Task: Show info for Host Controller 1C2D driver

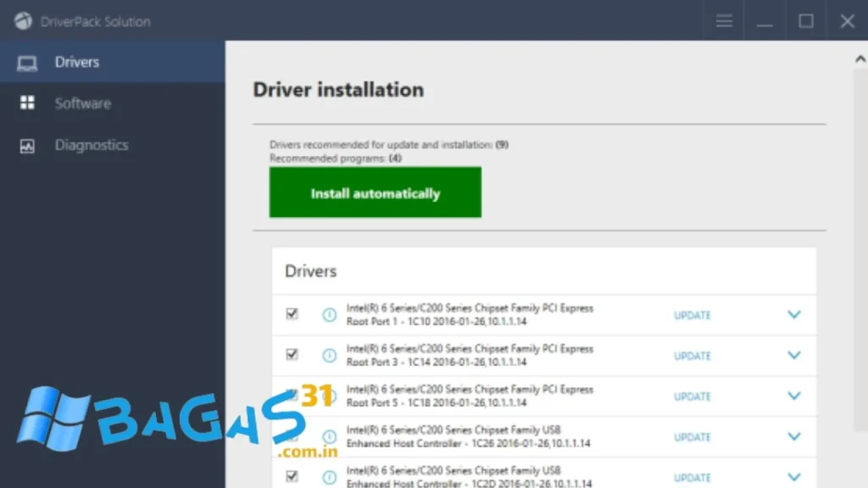Action: click(330, 477)
